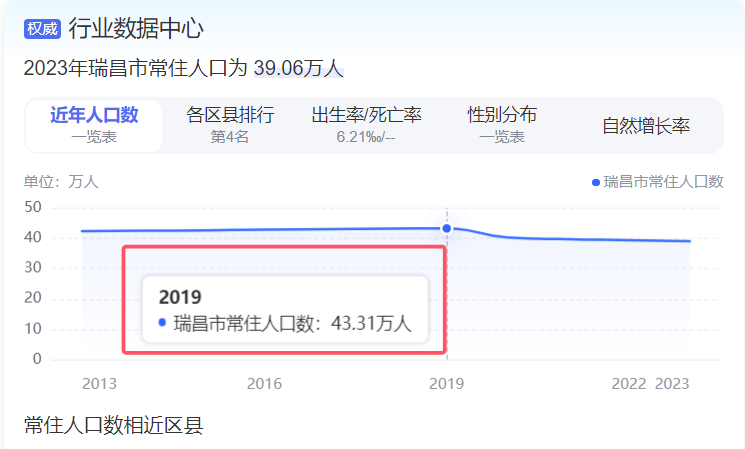Click the 2022 x-axis label

coord(629,384)
